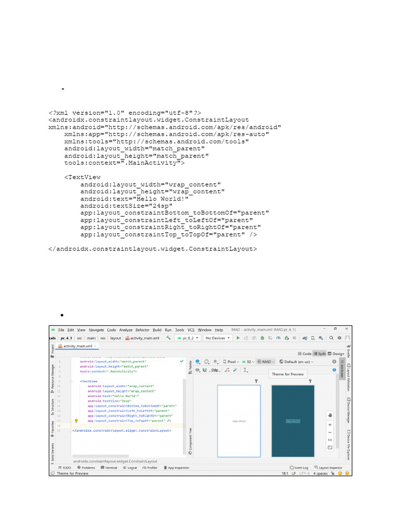Open the Build menu

tap(157, 330)
